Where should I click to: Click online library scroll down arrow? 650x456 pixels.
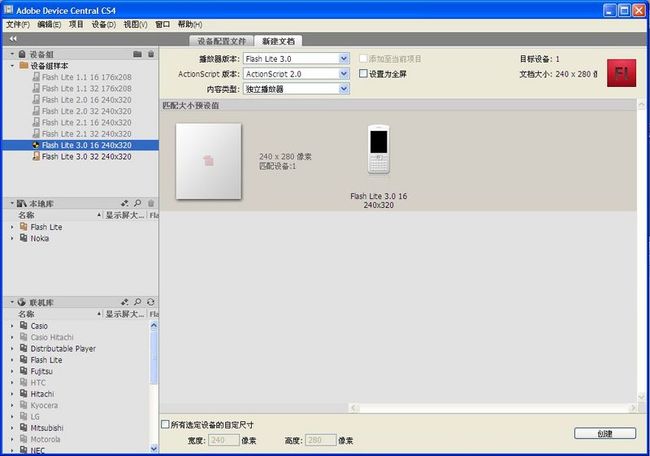point(154,448)
